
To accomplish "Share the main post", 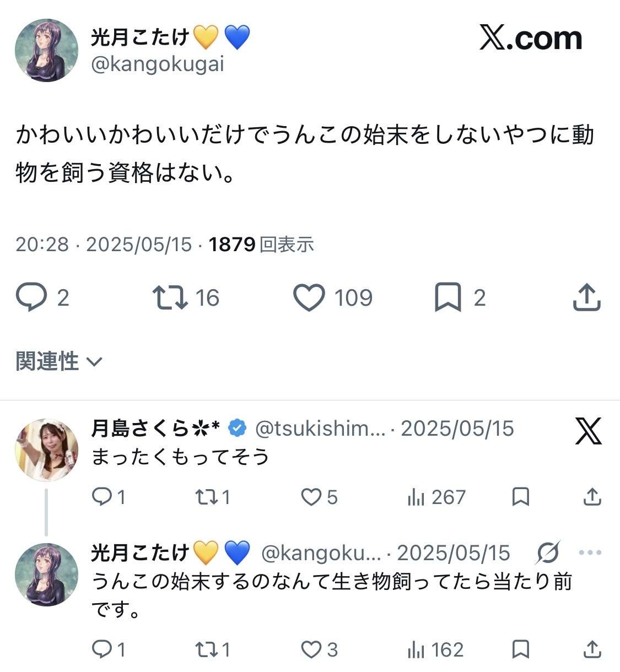I will pos(586,297).
